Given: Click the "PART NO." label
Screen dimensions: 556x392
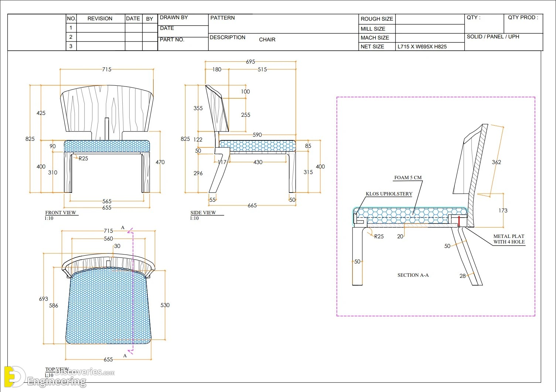Looking at the screenshot, I should tap(172, 40).
